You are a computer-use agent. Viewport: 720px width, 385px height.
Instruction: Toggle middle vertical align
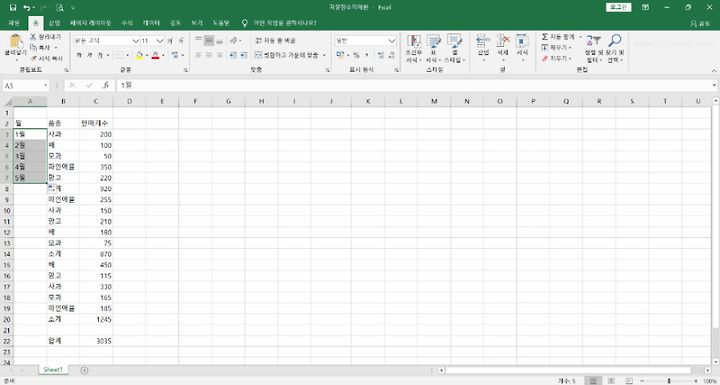[209, 40]
